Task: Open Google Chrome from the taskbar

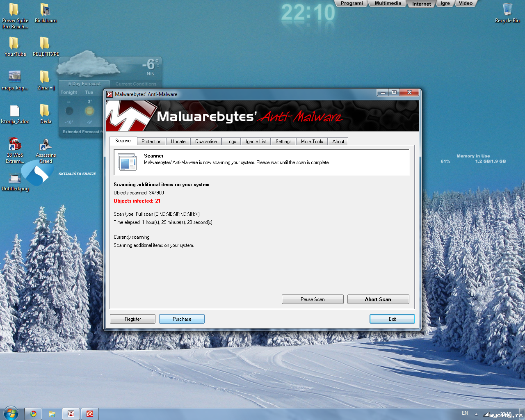Action: click(33, 414)
